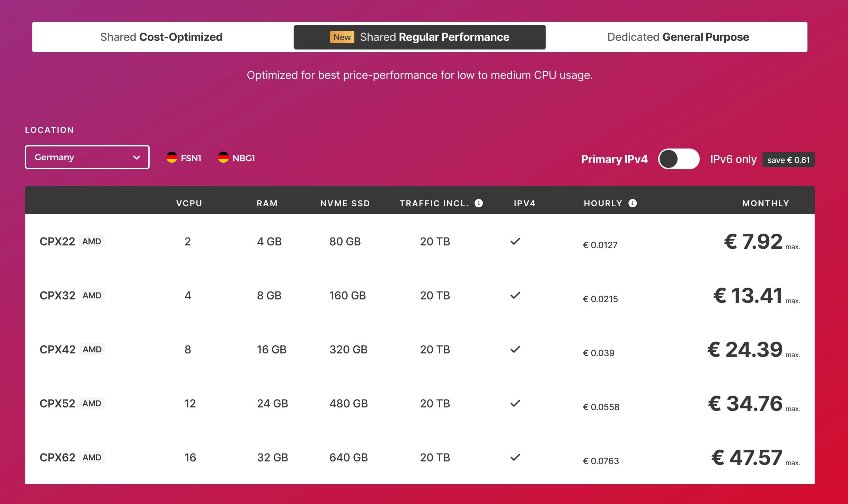Click the NBG1 German flag icon
848x504 pixels.
(x=223, y=157)
